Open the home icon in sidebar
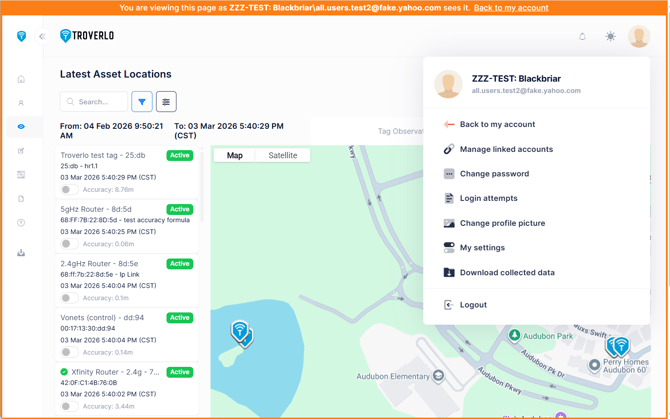Image resolution: width=670 pixels, height=419 pixels. 21,79
